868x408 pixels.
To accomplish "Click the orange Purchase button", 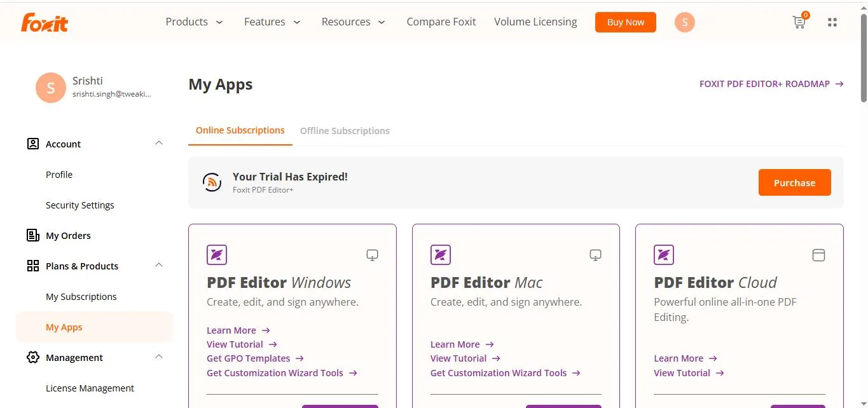I will point(795,182).
